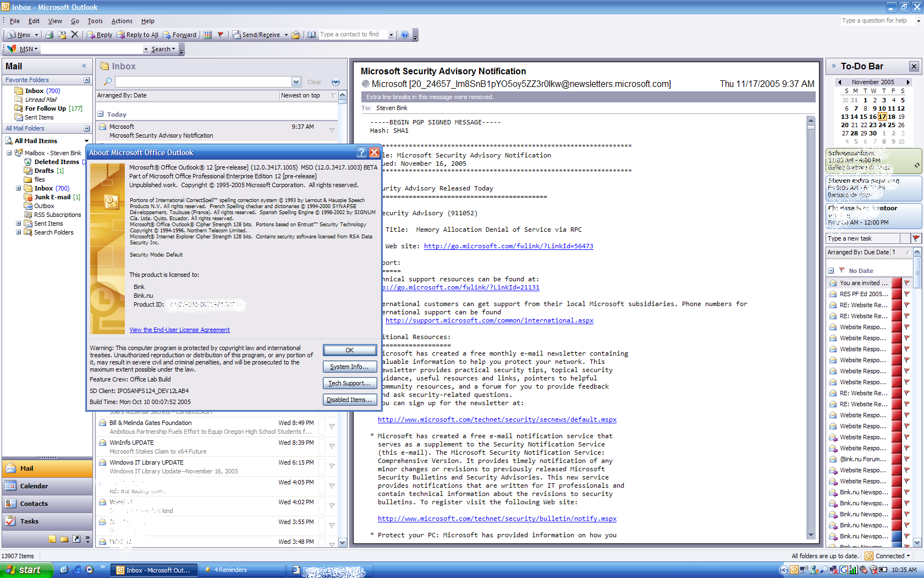Open the Go menu

tap(75, 21)
